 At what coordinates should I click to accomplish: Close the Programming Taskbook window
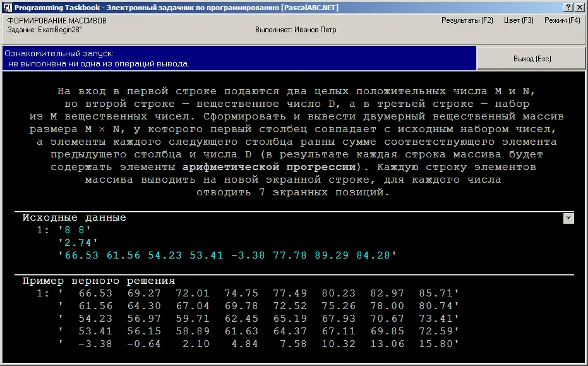point(579,6)
